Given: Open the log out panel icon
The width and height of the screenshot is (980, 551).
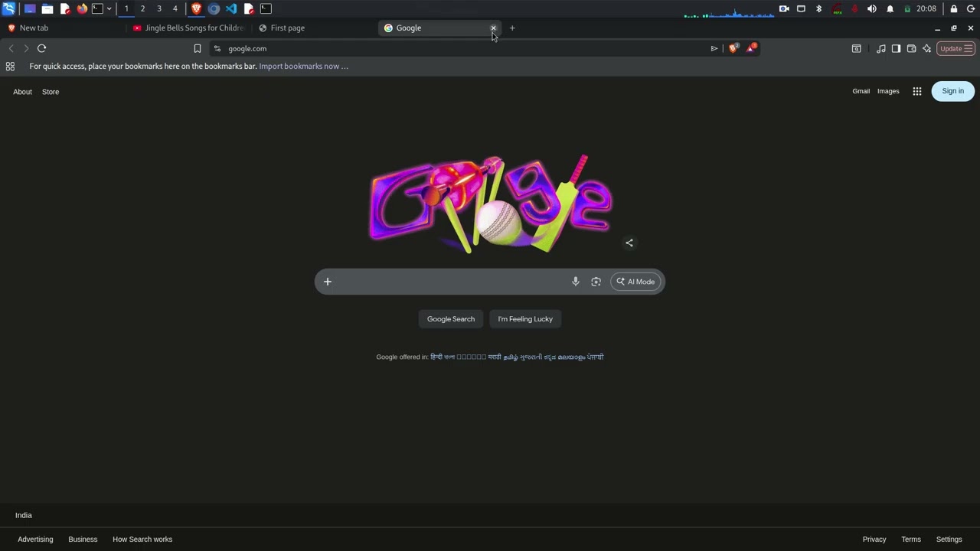Looking at the screenshot, I should click(970, 8).
